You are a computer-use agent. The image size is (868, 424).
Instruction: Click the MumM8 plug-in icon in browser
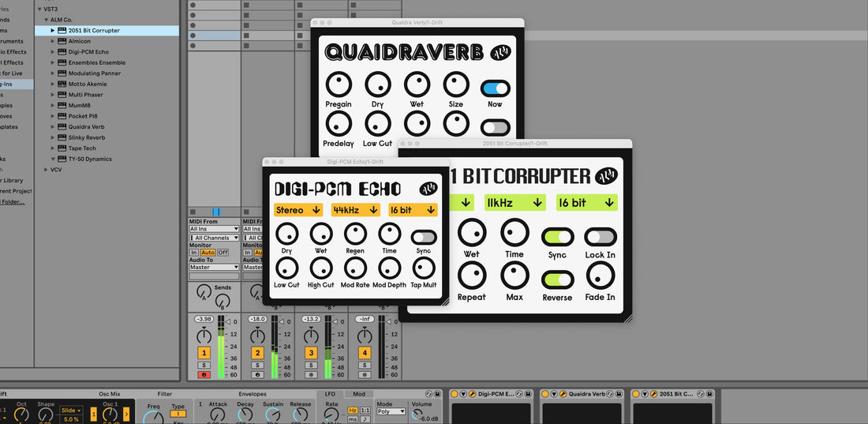62,105
